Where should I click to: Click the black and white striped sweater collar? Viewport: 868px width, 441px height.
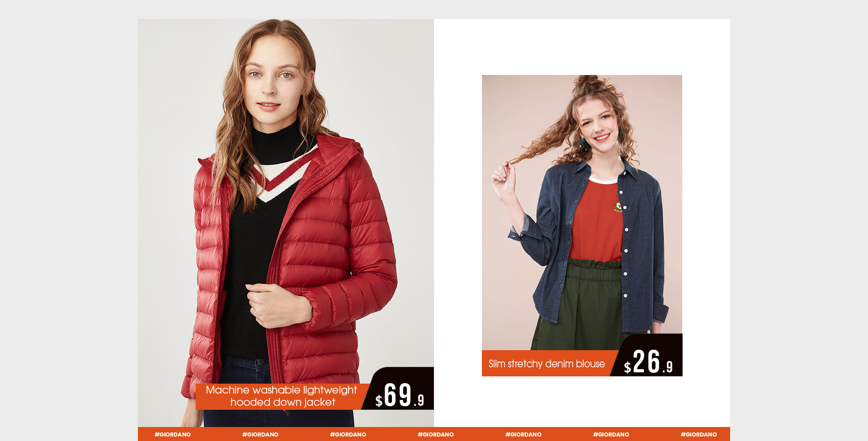[x=283, y=176]
